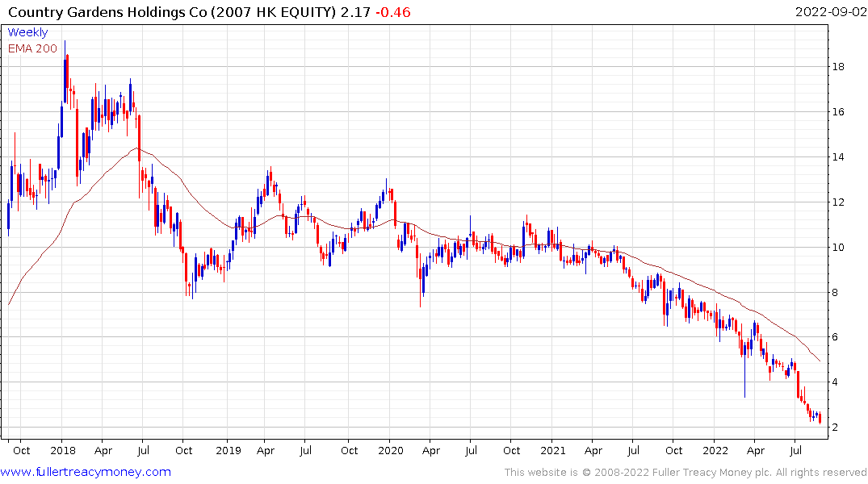Click the y-axis label 10
Screen dimensions: 868x484
[838, 248]
